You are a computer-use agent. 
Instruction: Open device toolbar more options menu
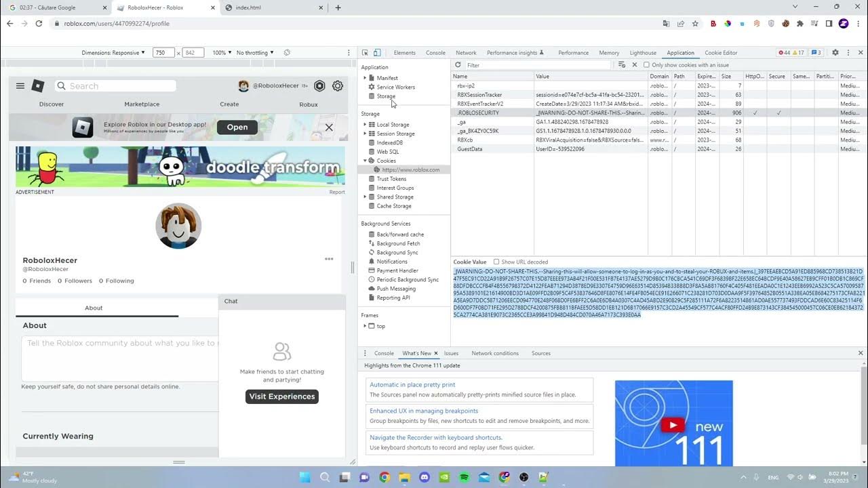[349, 53]
